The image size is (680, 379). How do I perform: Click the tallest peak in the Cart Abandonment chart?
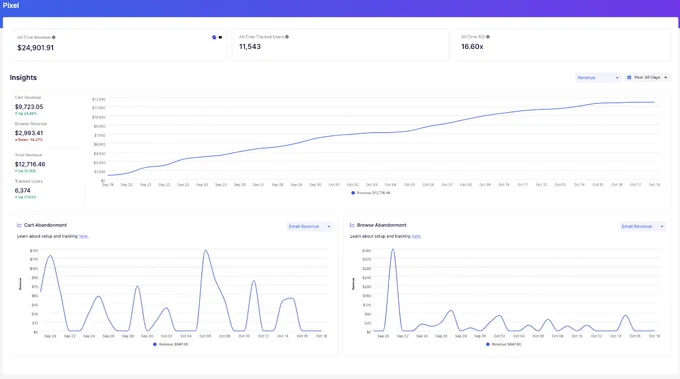(206, 251)
